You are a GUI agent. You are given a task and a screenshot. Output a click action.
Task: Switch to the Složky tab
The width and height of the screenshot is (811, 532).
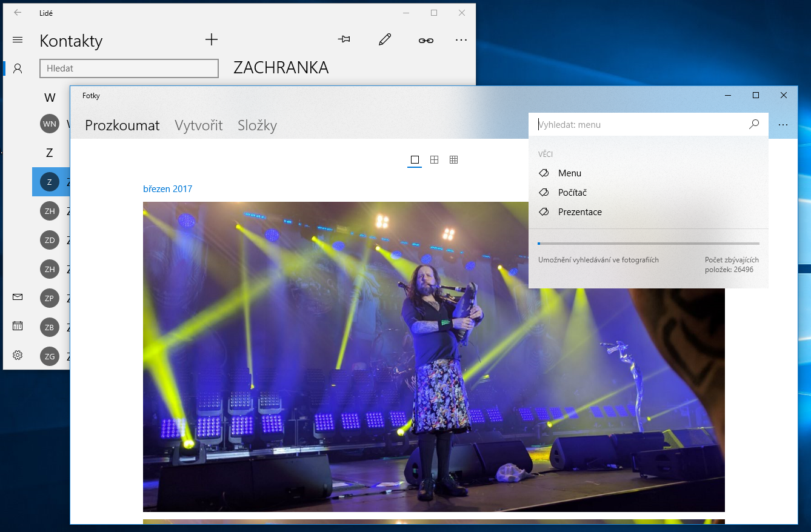pos(257,125)
